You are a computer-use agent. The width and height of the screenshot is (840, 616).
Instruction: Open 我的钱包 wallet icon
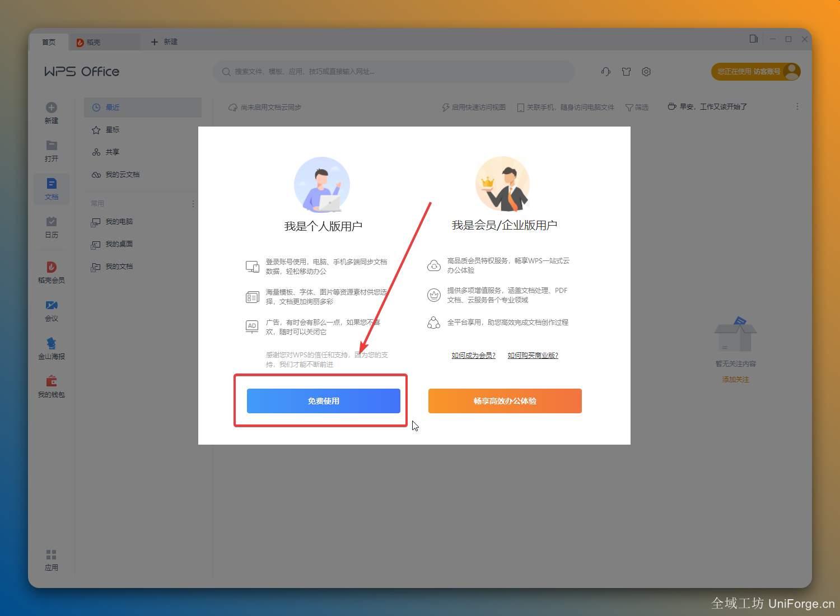[x=52, y=381]
